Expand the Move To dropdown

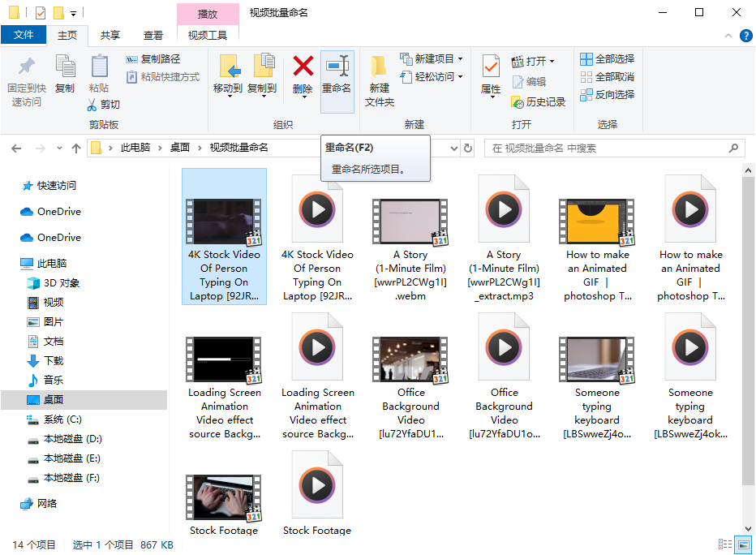[x=228, y=97]
